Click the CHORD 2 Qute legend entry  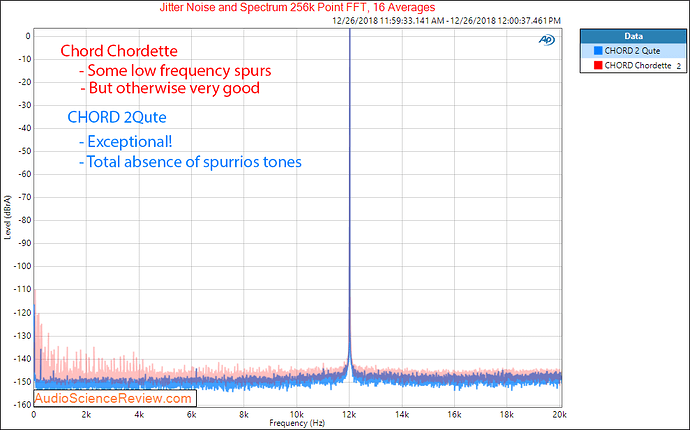633,51
